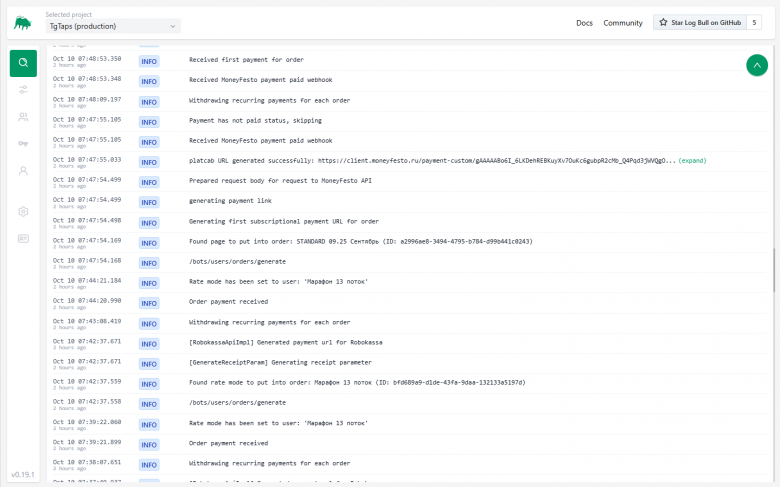The image size is (780, 487).
Task: Open the API keys sidebar icon
Action: point(23,144)
